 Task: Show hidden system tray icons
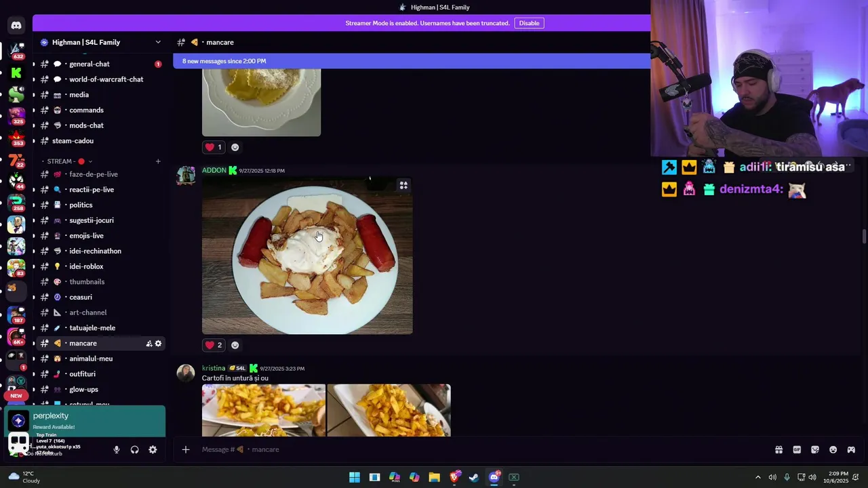pyautogui.click(x=758, y=477)
